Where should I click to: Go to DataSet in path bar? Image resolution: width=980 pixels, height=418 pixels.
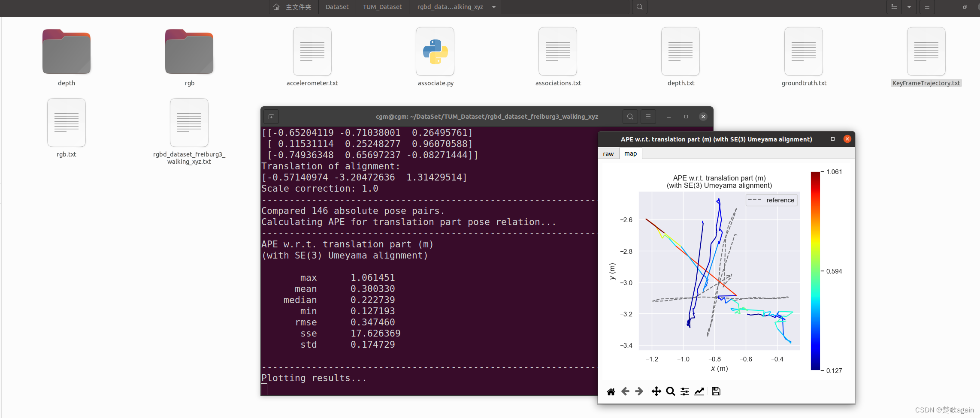click(x=337, y=7)
